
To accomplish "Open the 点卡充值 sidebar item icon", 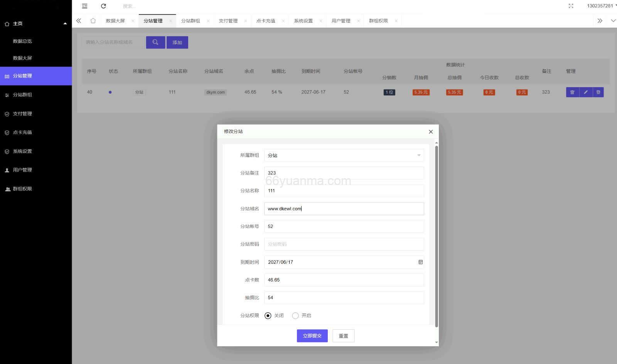I will pos(7,132).
